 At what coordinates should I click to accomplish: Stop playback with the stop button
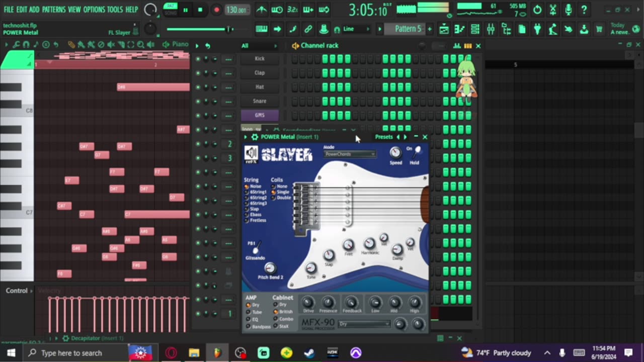point(200,10)
